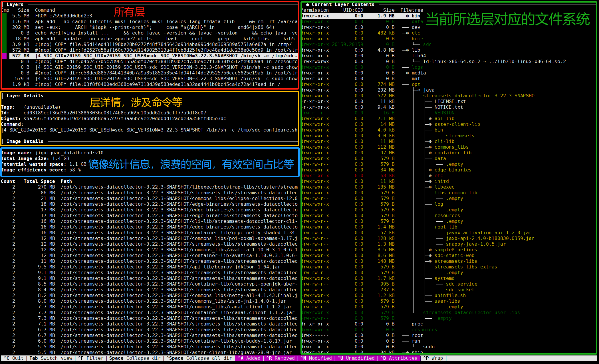Expand the sdc-static-web folder

click(x=430, y=256)
